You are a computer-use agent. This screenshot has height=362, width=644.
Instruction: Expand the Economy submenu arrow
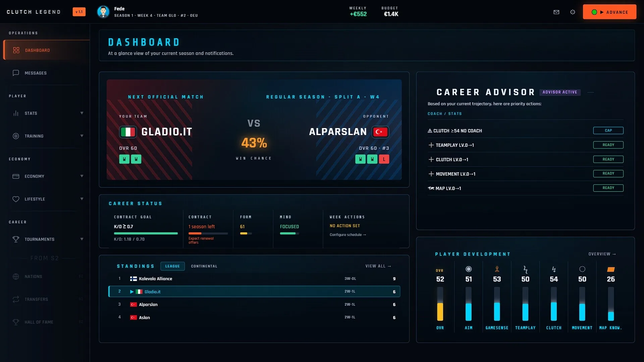(x=82, y=176)
